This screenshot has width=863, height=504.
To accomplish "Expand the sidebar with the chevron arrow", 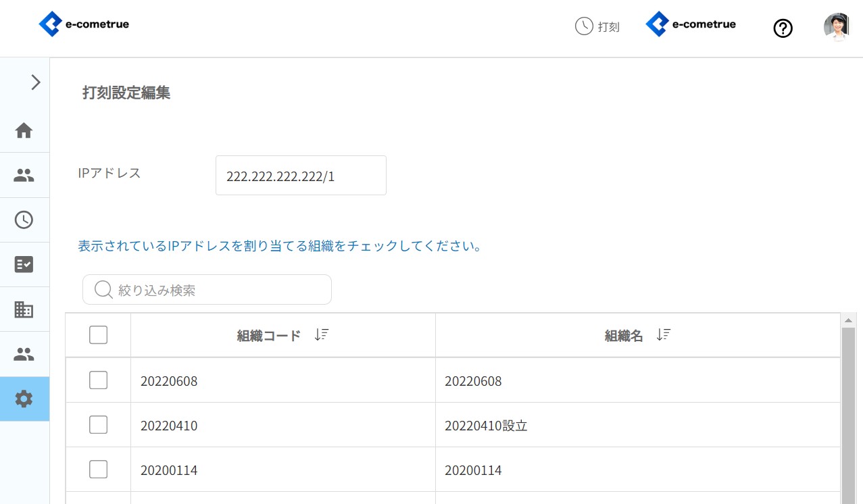I will [36, 82].
